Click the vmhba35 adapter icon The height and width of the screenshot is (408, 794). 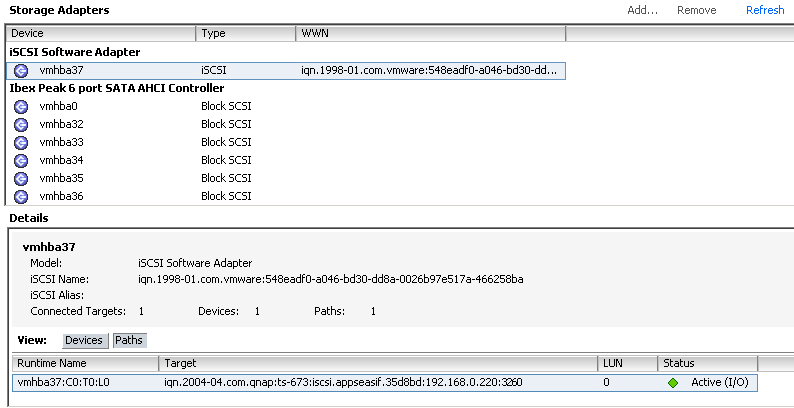pos(21,179)
